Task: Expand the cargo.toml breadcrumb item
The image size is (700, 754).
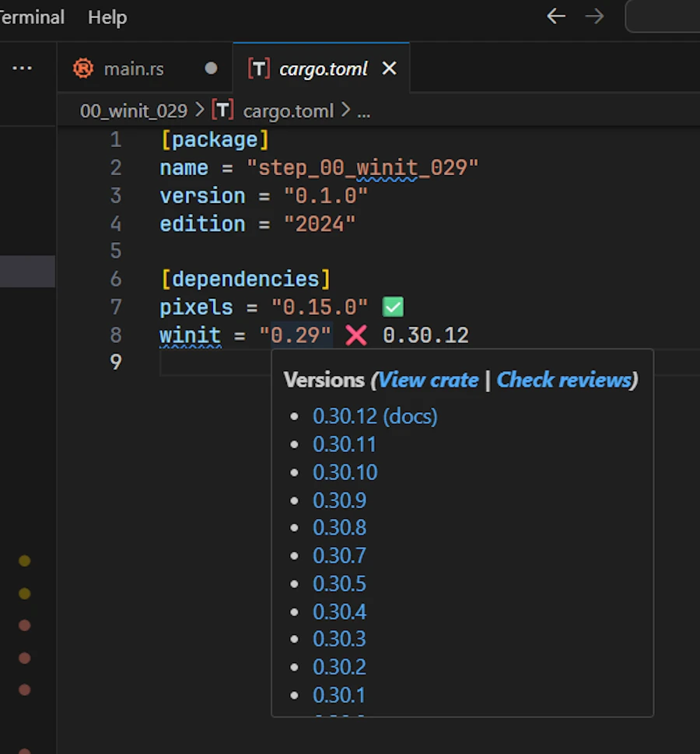Action: click(288, 110)
